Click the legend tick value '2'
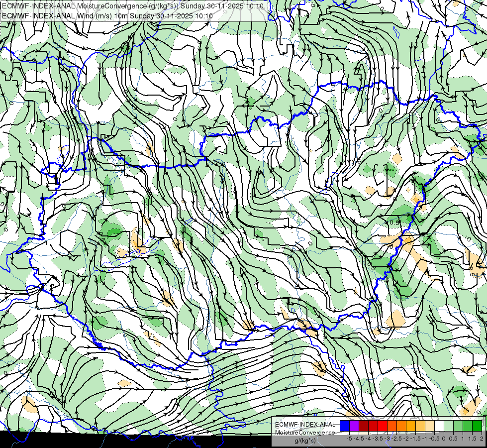The image size is (487, 448). (x=482, y=439)
